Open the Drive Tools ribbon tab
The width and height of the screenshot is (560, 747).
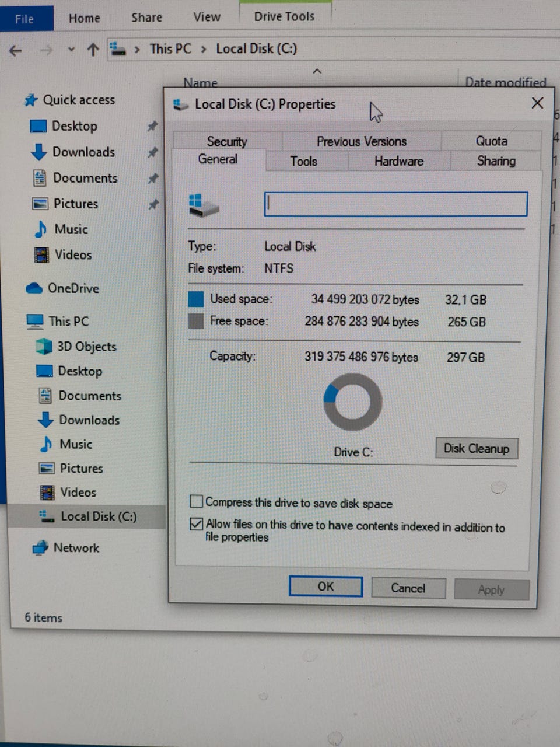point(284,16)
